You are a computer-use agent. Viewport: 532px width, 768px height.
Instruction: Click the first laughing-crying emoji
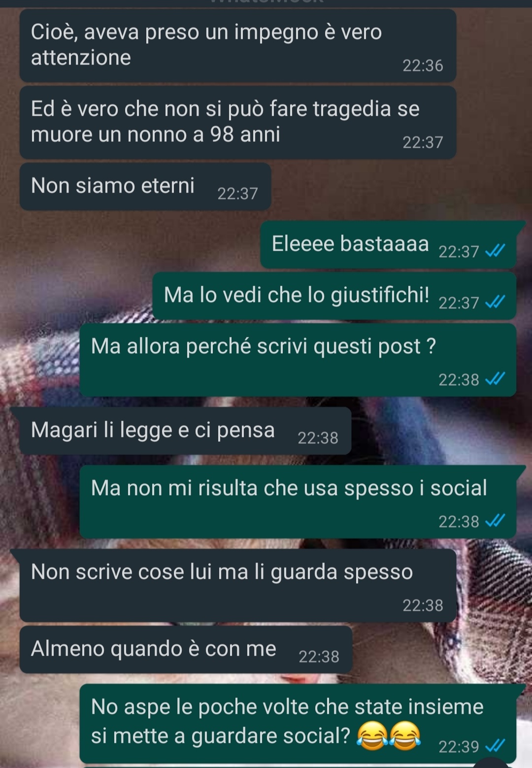[371, 736]
